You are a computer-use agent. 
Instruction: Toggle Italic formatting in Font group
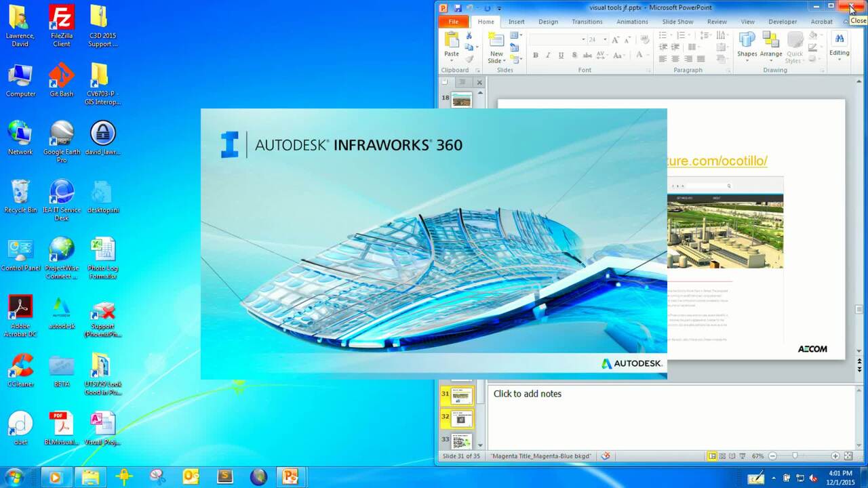tap(548, 56)
